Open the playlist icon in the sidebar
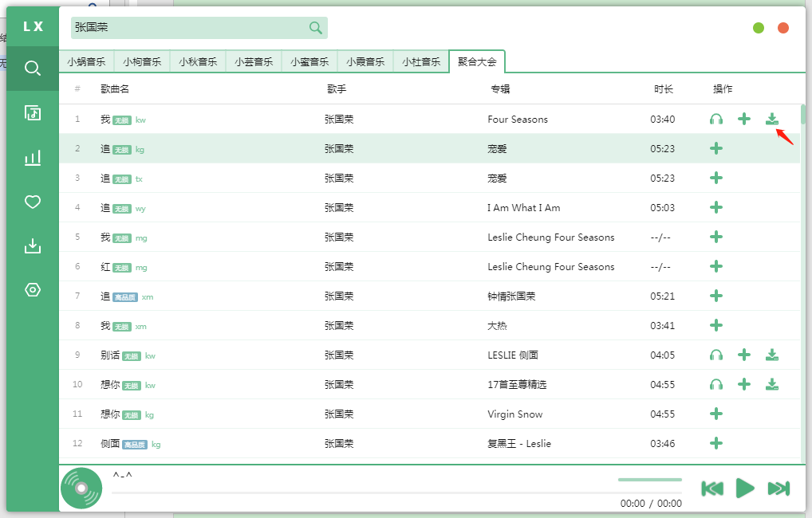The image size is (812, 518). coord(32,112)
